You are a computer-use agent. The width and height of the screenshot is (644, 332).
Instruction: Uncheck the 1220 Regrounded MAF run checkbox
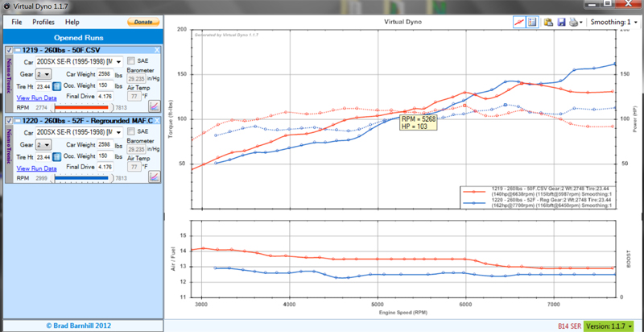pyautogui.click(x=10, y=121)
